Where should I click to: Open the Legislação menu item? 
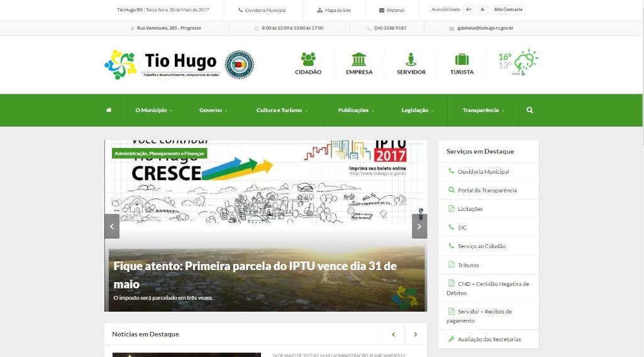[418, 110]
